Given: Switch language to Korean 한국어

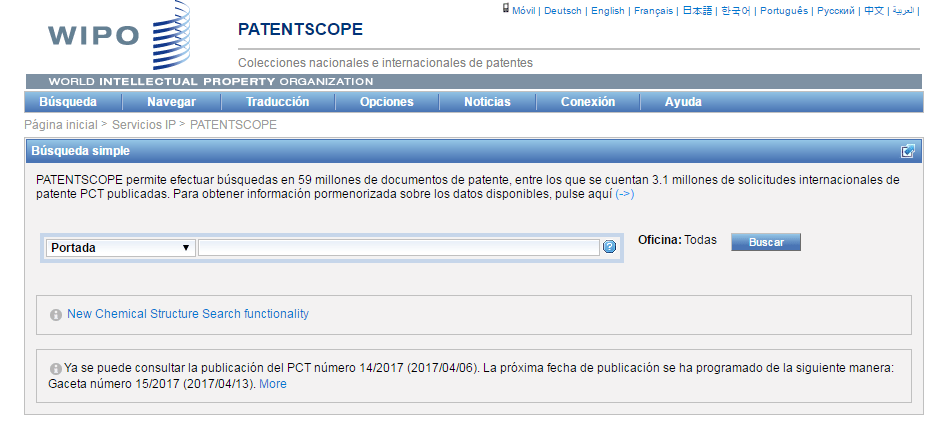Looking at the screenshot, I should [736, 11].
